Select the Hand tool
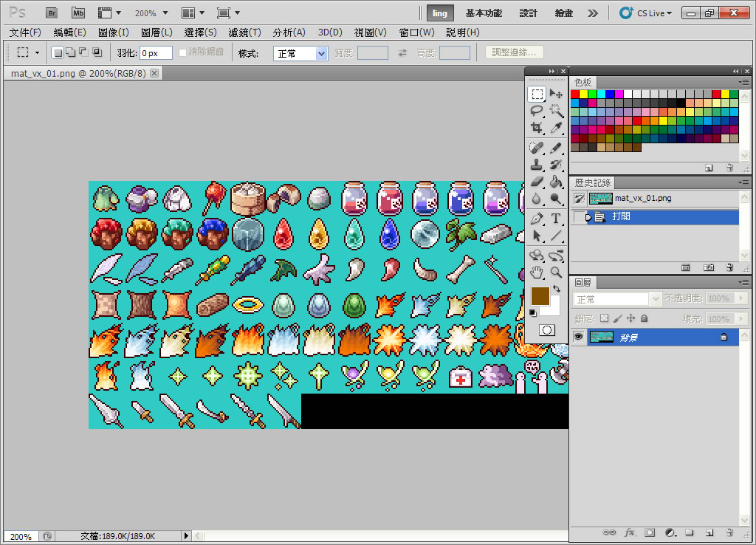 (x=537, y=272)
